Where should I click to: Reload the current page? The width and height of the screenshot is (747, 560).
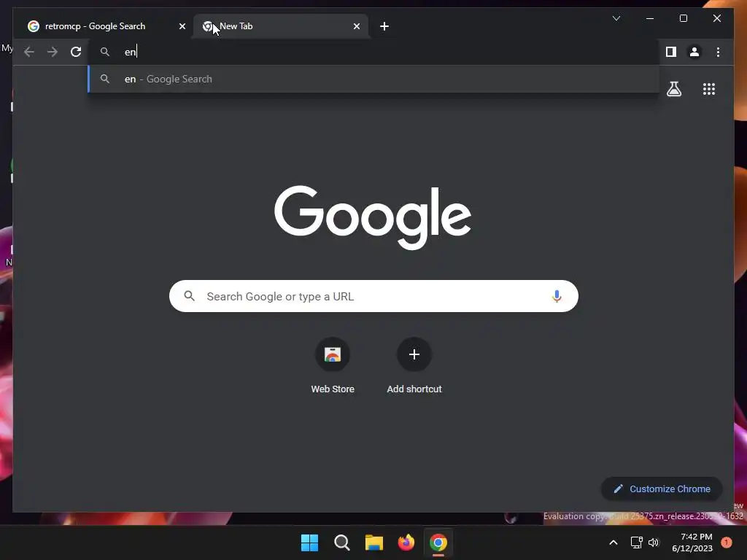76,52
